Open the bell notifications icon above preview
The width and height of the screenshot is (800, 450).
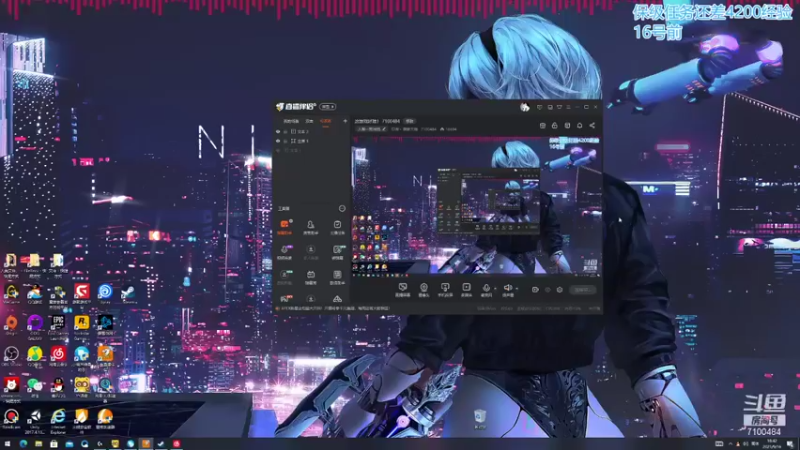click(x=580, y=126)
